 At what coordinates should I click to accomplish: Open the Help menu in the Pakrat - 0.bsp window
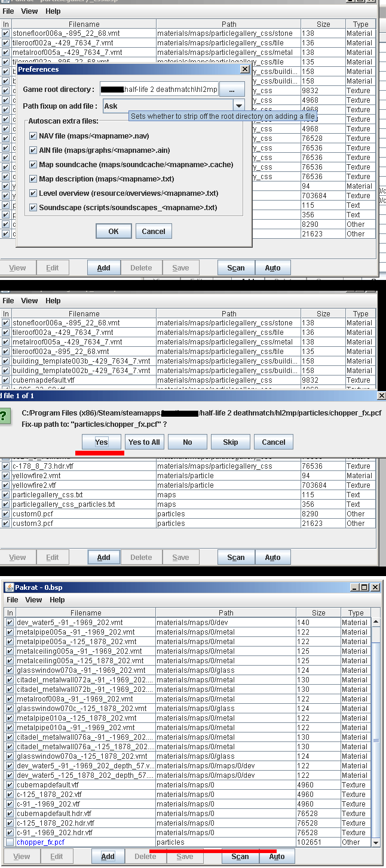coord(57,599)
